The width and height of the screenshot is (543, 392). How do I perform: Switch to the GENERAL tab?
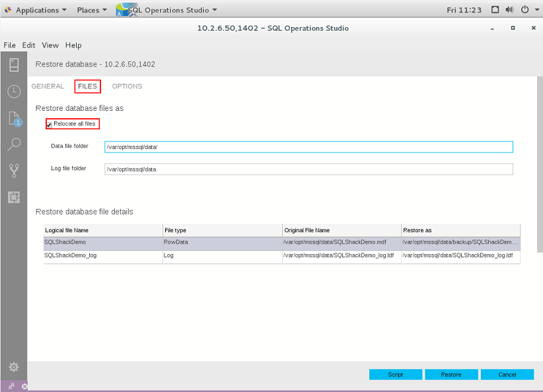48,86
